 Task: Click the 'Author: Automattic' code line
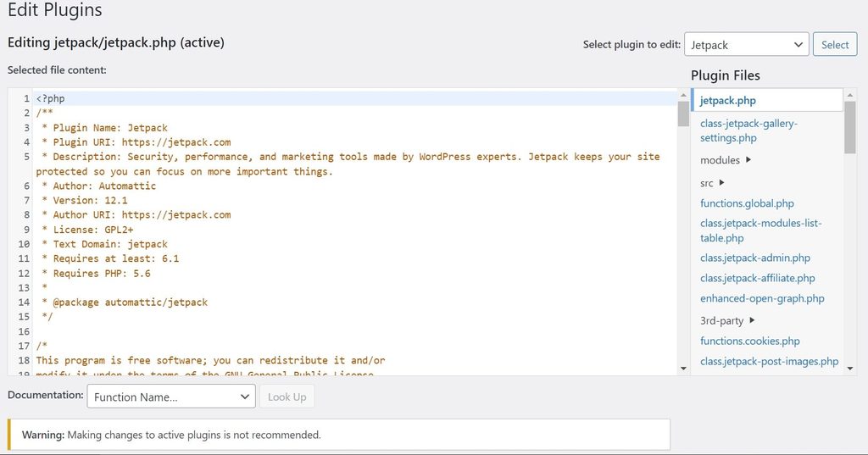point(98,186)
